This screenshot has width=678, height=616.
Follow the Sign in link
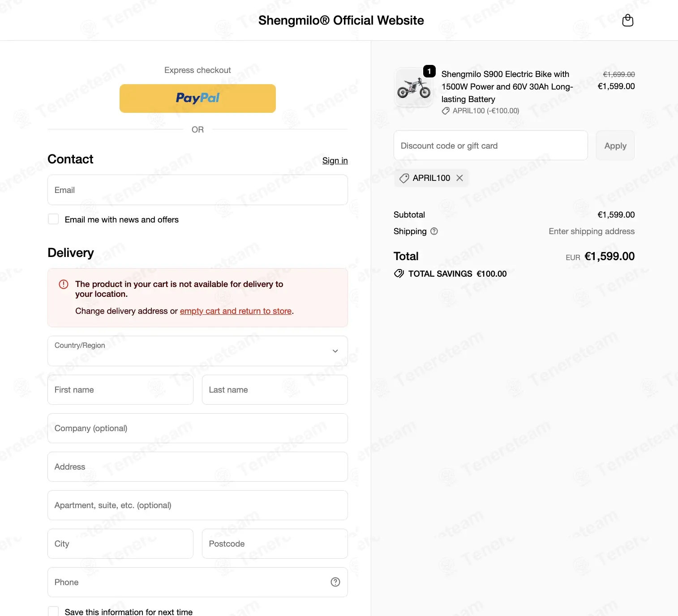coord(335,160)
